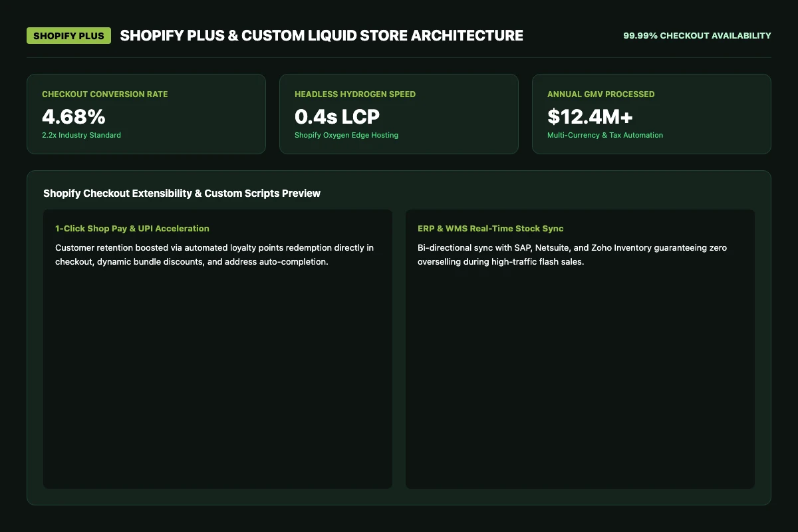This screenshot has height=532, width=798.
Task: Click '1-Click Shop Pay & UPI Acceleration' heading
Action: [x=132, y=229]
